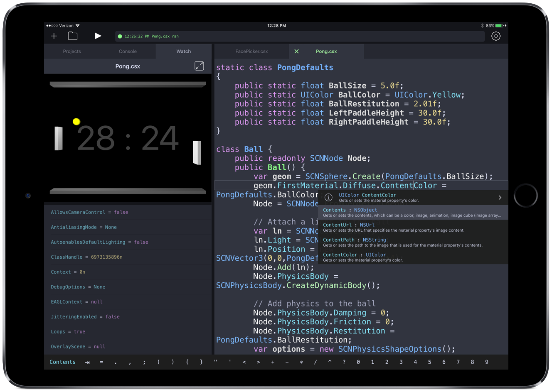This screenshot has height=392, width=552.
Task: Tap the info icon on the ContentColor tooltip
Action: 328,198
